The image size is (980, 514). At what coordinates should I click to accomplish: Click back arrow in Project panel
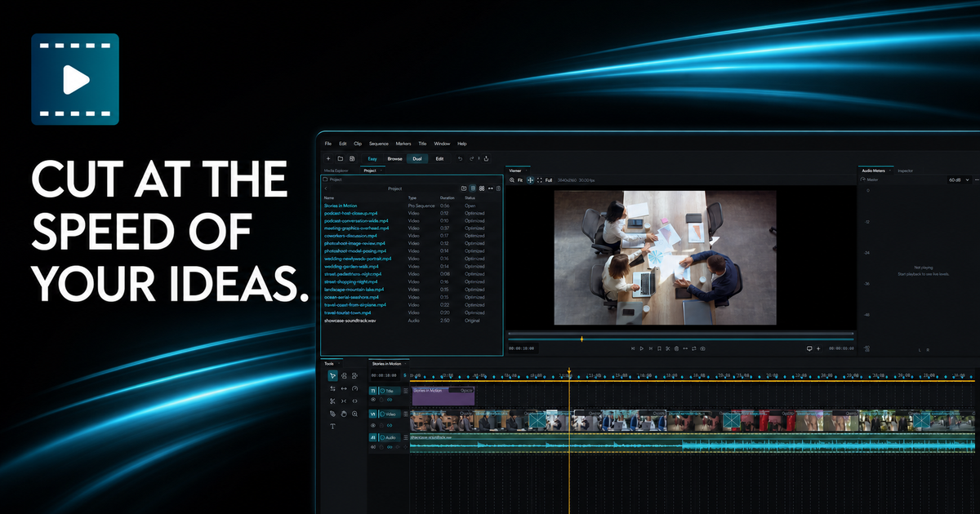point(326,188)
